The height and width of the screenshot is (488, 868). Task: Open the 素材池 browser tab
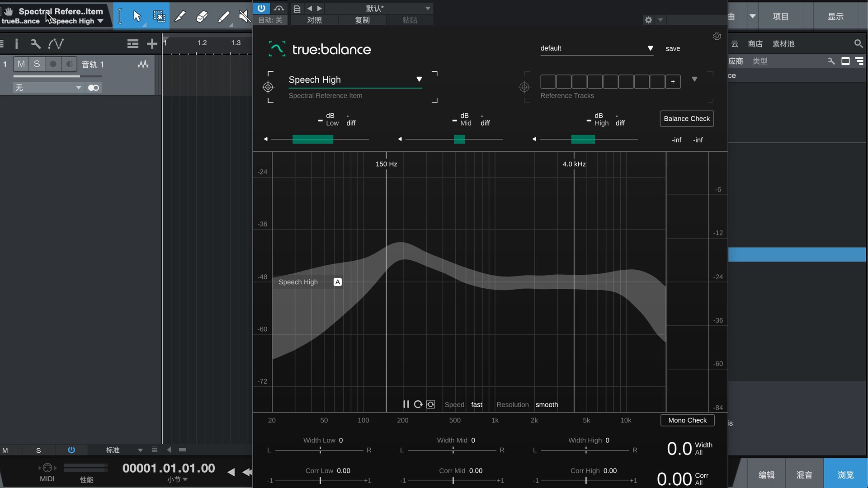coord(783,44)
